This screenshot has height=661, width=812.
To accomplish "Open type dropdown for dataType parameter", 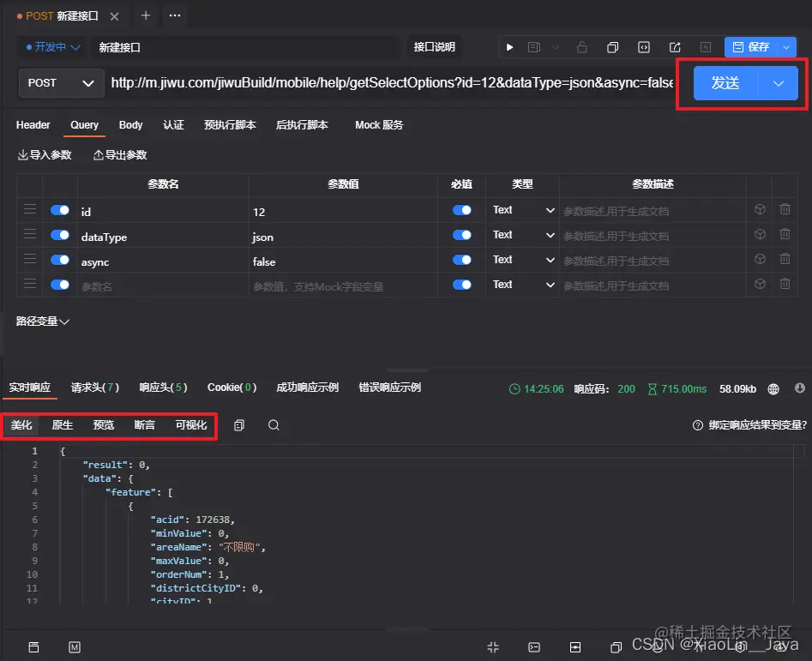I will coord(523,235).
